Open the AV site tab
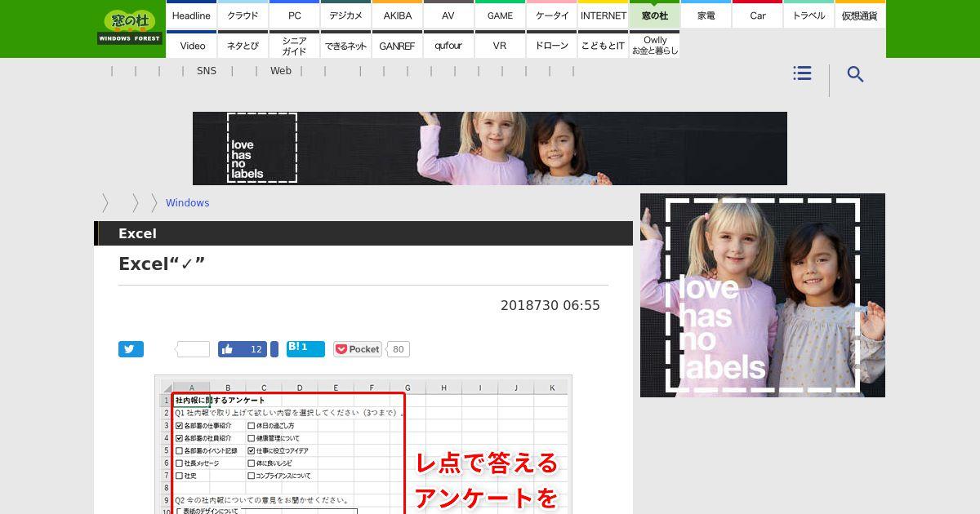This screenshot has width=980, height=514. click(448, 16)
